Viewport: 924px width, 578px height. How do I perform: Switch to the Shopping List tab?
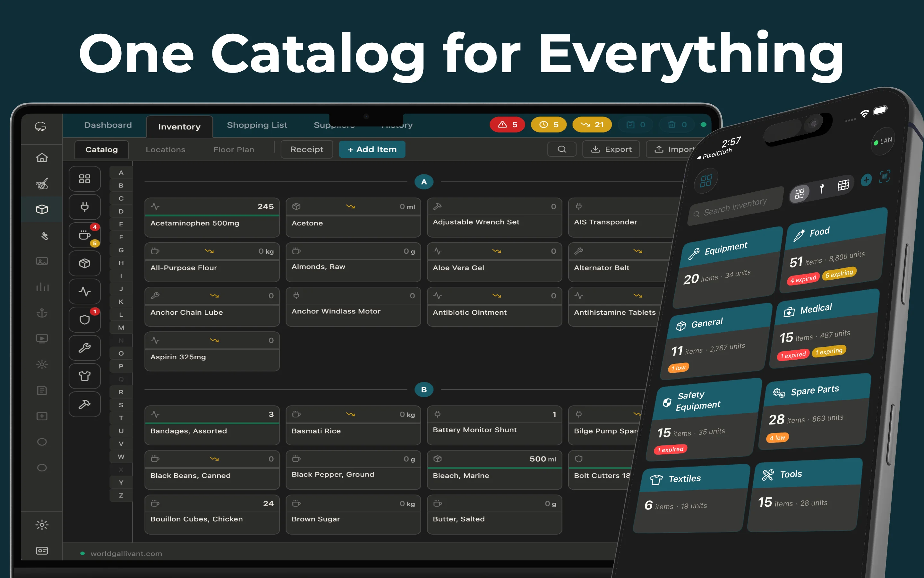(257, 125)
